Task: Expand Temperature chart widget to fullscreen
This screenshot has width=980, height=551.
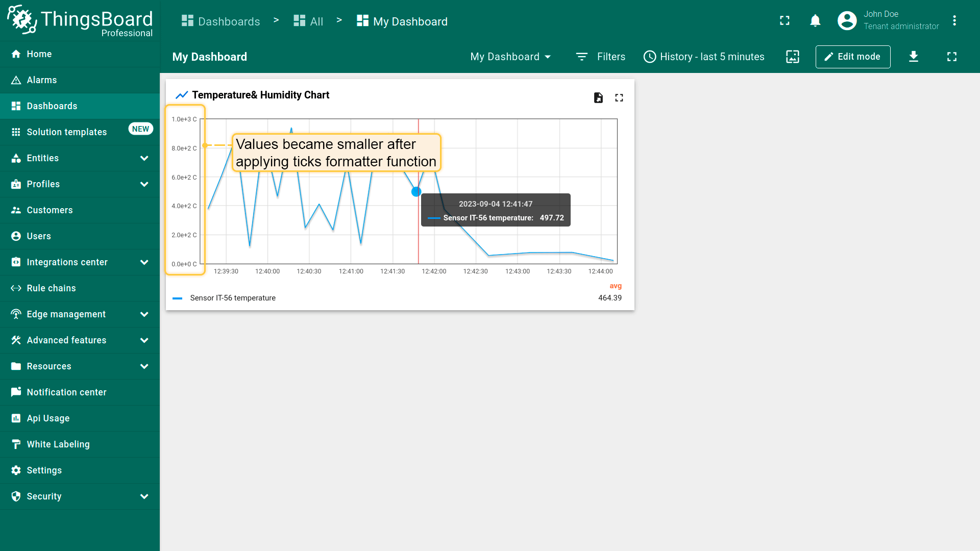Action: click(x=619, y=97)
